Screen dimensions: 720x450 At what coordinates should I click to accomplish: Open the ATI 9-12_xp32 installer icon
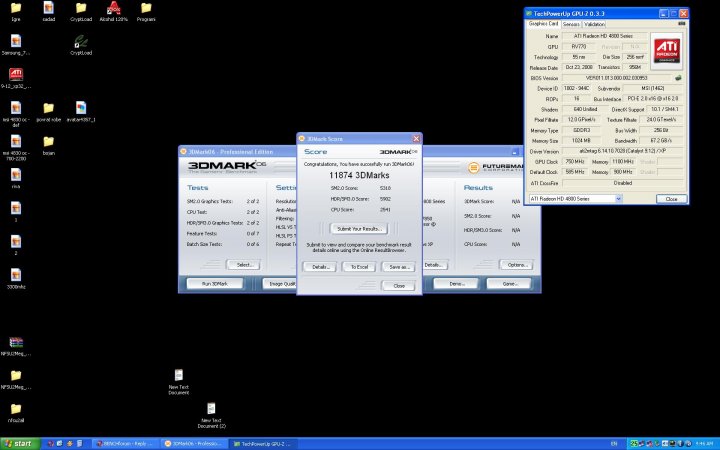(x=16, y=75)
